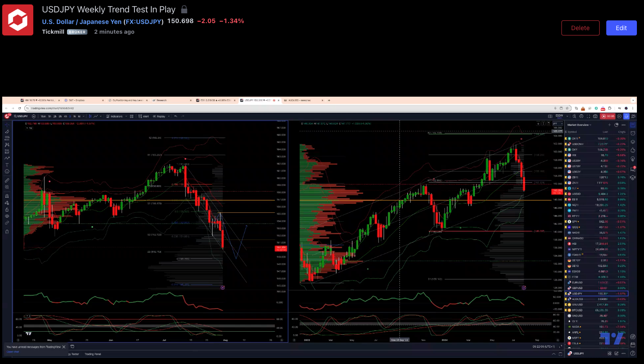
Task: Select the USDJPY row in the watchlist
Action: 596,294
